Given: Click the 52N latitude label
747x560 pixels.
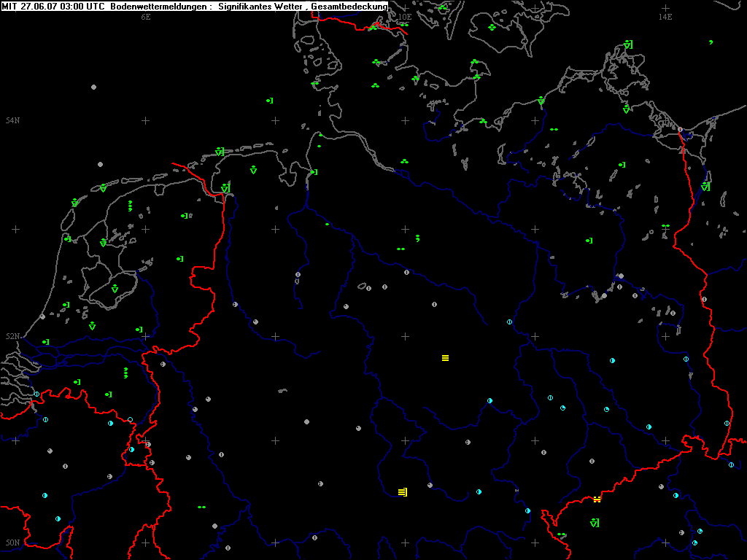Looking at the screenshot, I should click(12, 336).
